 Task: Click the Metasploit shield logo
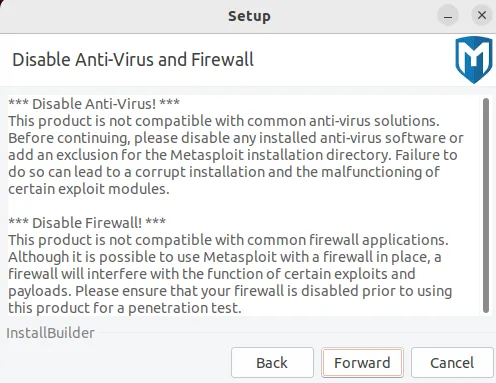click(474, 59)
